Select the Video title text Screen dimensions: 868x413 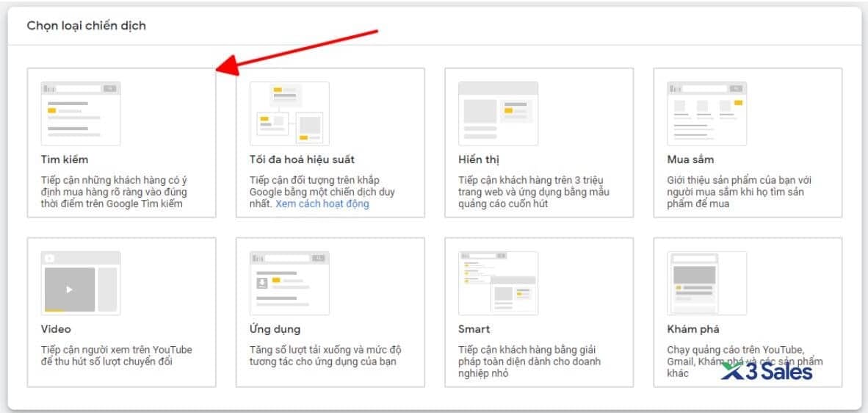[56, 329]
